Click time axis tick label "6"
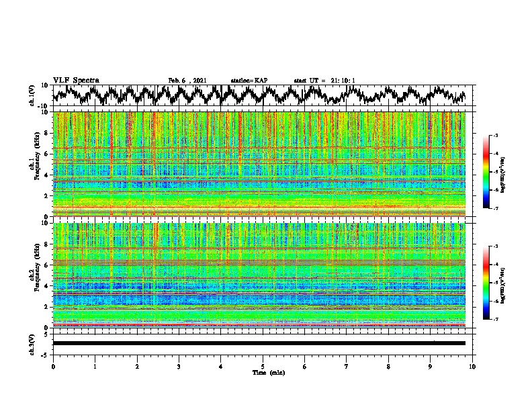Screen dimensions: 532x411 [x=305, y=367]
